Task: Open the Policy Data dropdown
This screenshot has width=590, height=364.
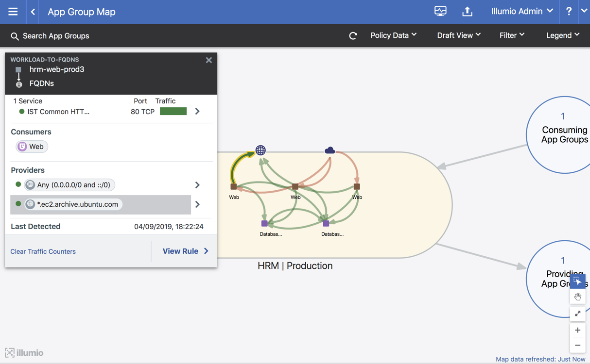Action: [394, 35]
